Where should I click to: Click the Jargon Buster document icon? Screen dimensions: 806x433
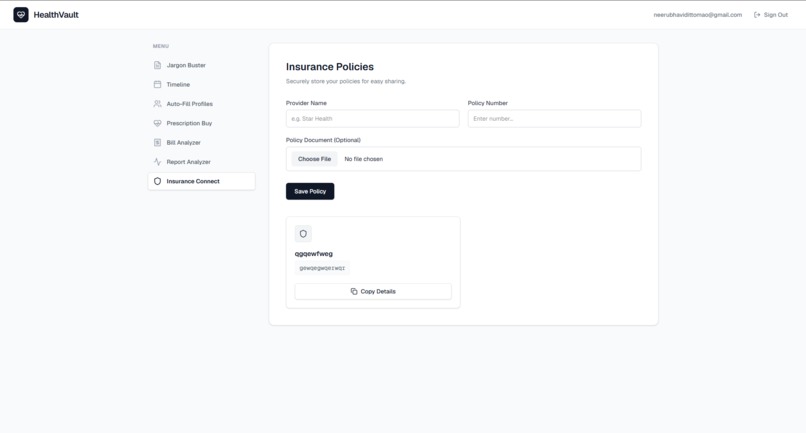coord(157,65)
